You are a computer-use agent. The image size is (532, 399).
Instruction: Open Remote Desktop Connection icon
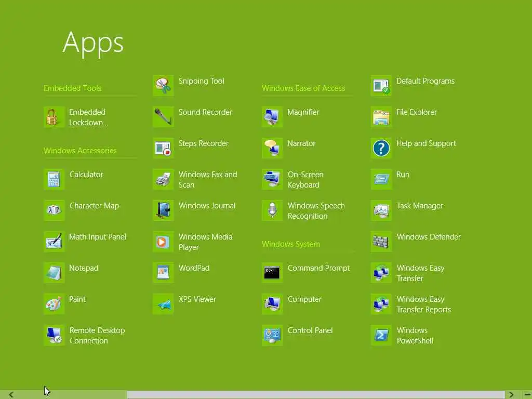point(54,336)
